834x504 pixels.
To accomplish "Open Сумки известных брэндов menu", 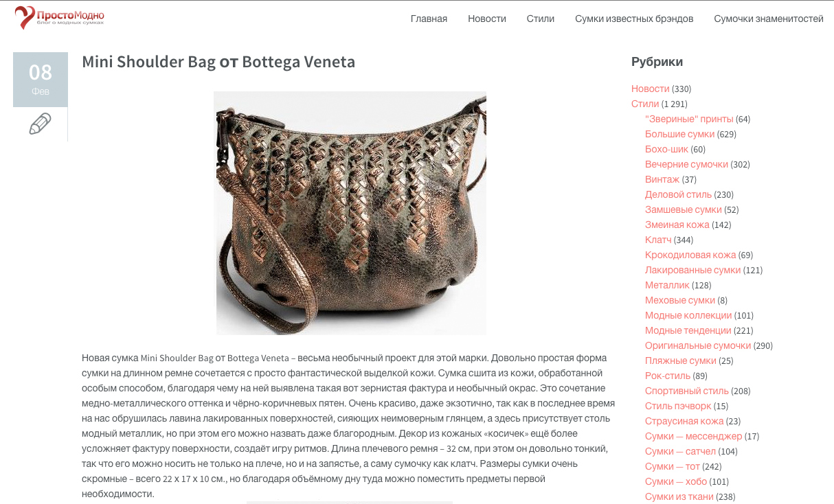I will coord(634,19).
